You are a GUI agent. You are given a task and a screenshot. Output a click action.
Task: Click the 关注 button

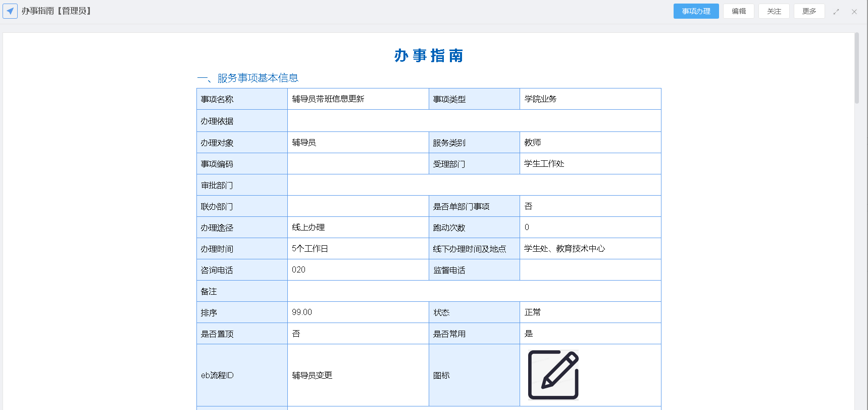click(x=774, y=11)
